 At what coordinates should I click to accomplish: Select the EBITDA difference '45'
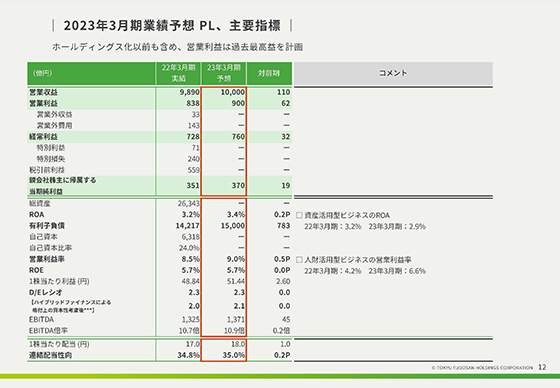coord(286,319)
